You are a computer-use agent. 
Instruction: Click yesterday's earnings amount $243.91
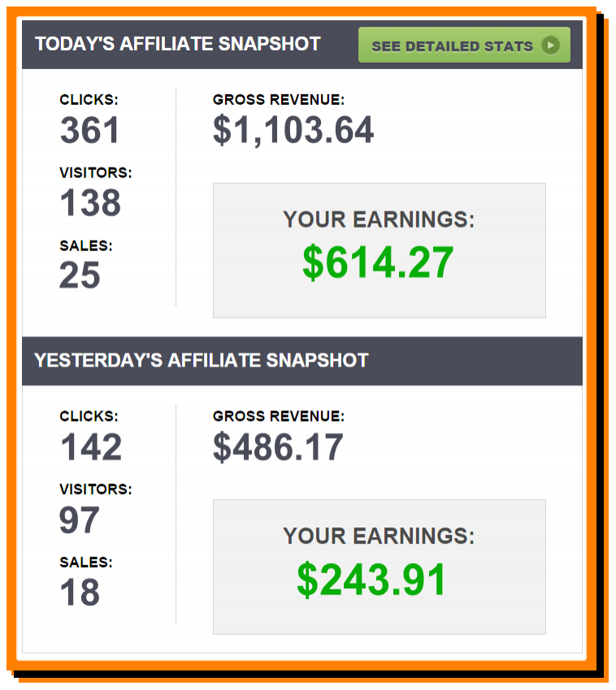pyautogui.click(x=372, y=579)
